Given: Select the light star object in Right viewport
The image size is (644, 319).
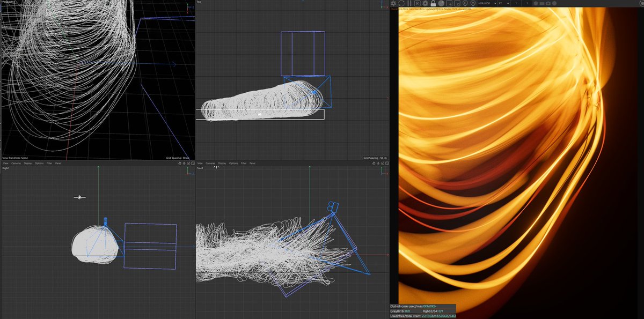Looking at the screenshot, I should 80,197.
